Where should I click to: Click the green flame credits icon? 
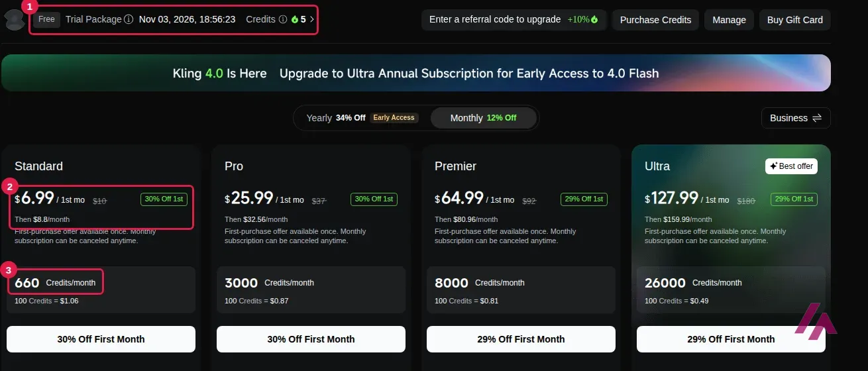point(295,19)
